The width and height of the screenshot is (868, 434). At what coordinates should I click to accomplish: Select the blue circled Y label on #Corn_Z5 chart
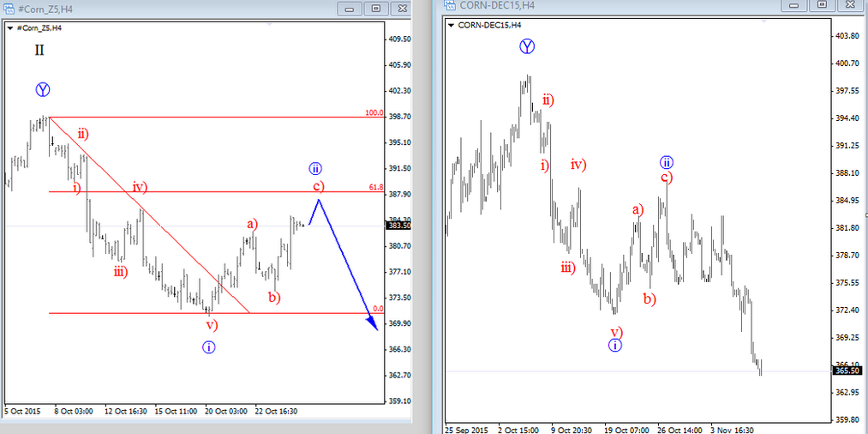[x=43, y=89]
